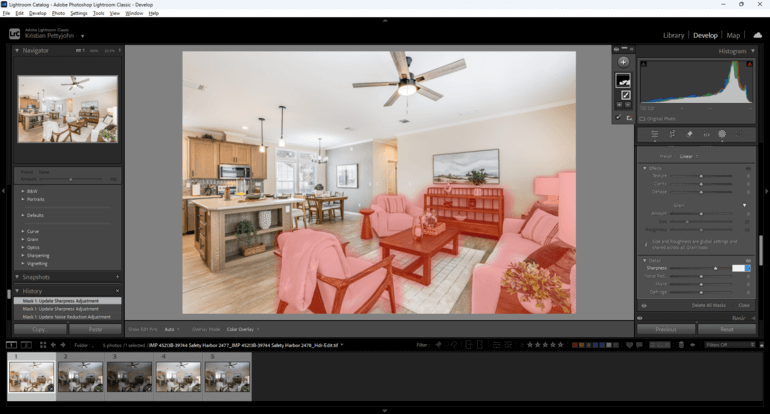Open the Red Eye correction tool

(705, 133)
